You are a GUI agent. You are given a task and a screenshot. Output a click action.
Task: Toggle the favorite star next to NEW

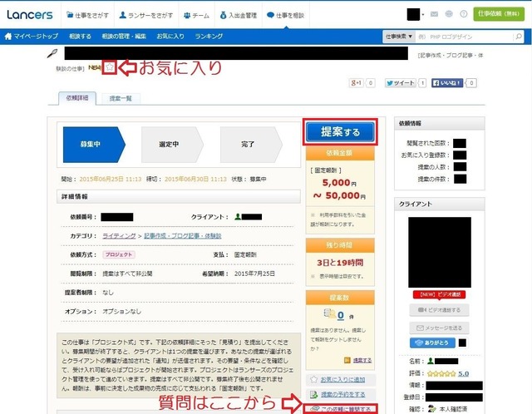(x=109, y=67)
